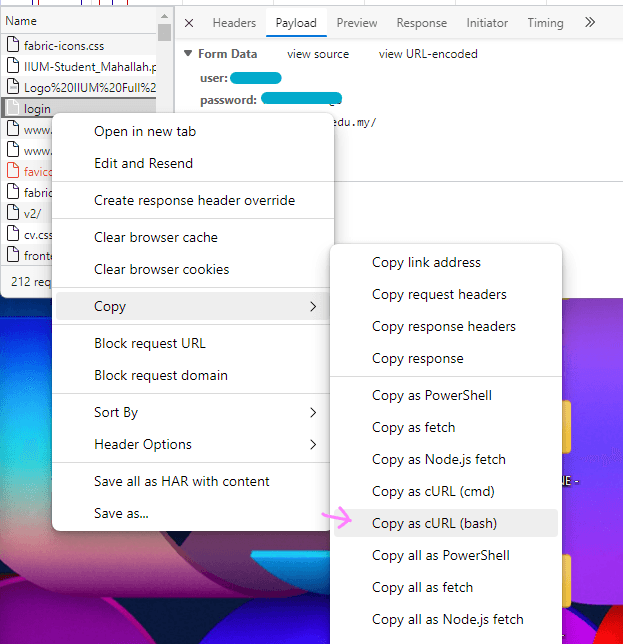
Task: Switch to the Preview tab
Action: point(357,23)
